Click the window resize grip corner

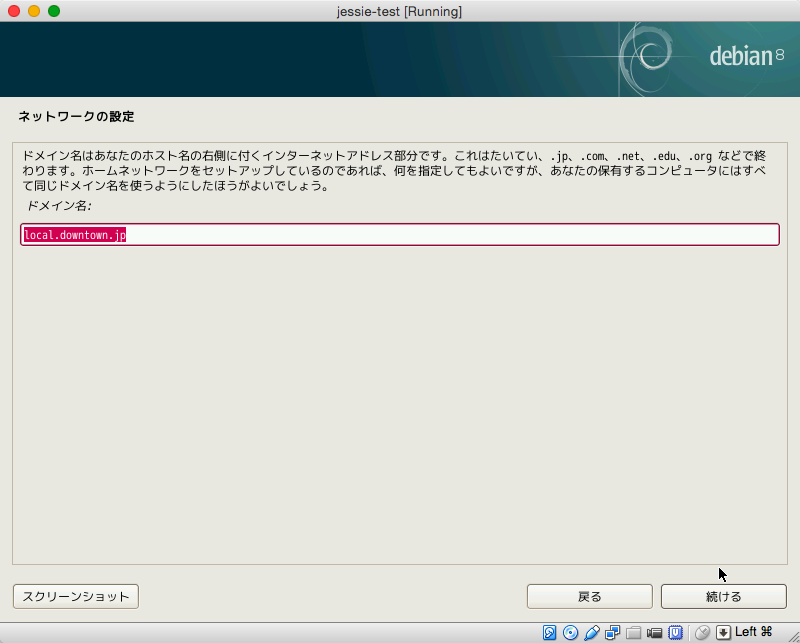pos(793,636)
